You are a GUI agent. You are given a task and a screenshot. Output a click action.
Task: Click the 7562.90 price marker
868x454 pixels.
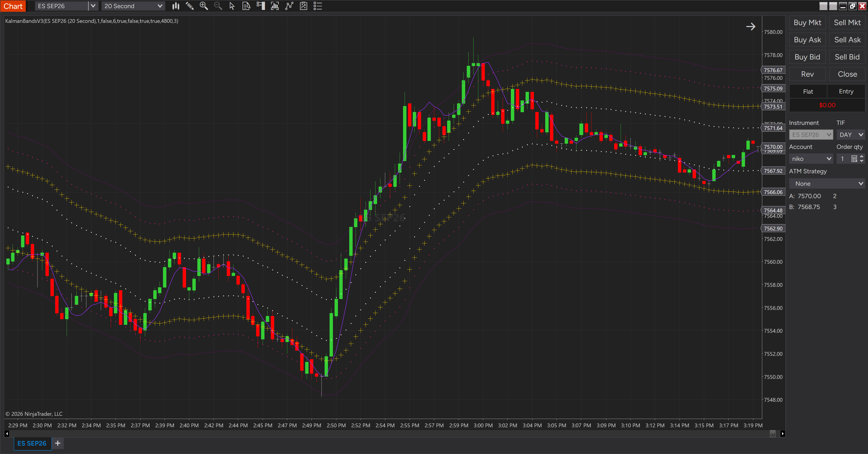click(x=773, y=228)
